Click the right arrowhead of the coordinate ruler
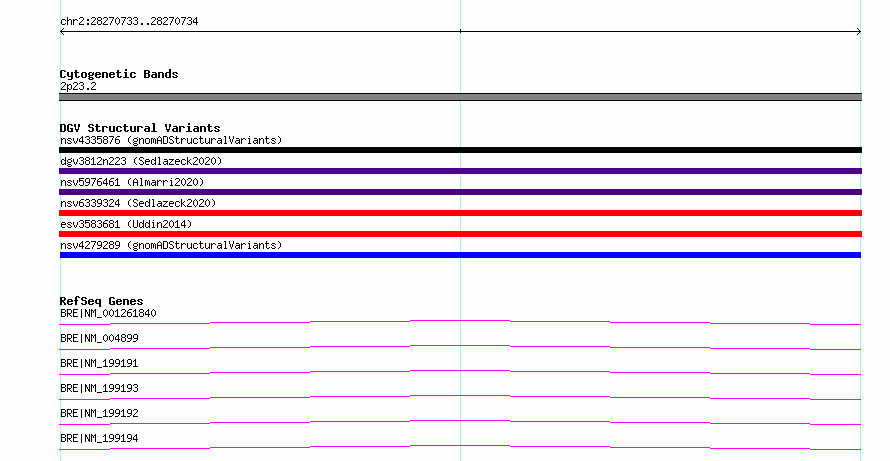 [859, 32]
